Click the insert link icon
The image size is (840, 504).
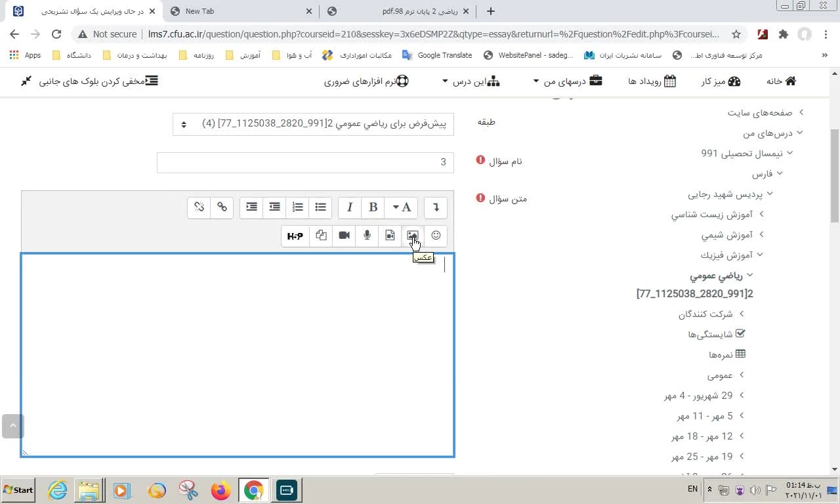[x=222, y=207]
